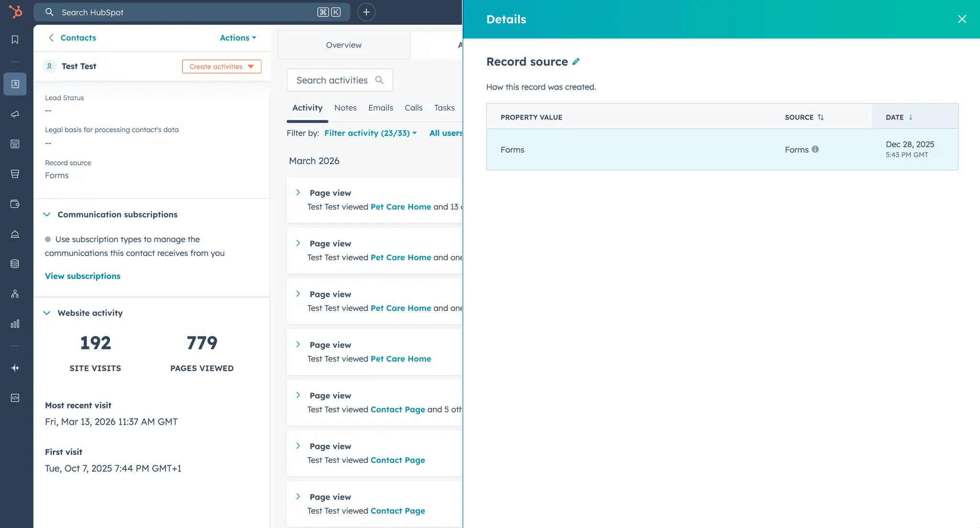Switch to the Notes tab

(345, 108)
